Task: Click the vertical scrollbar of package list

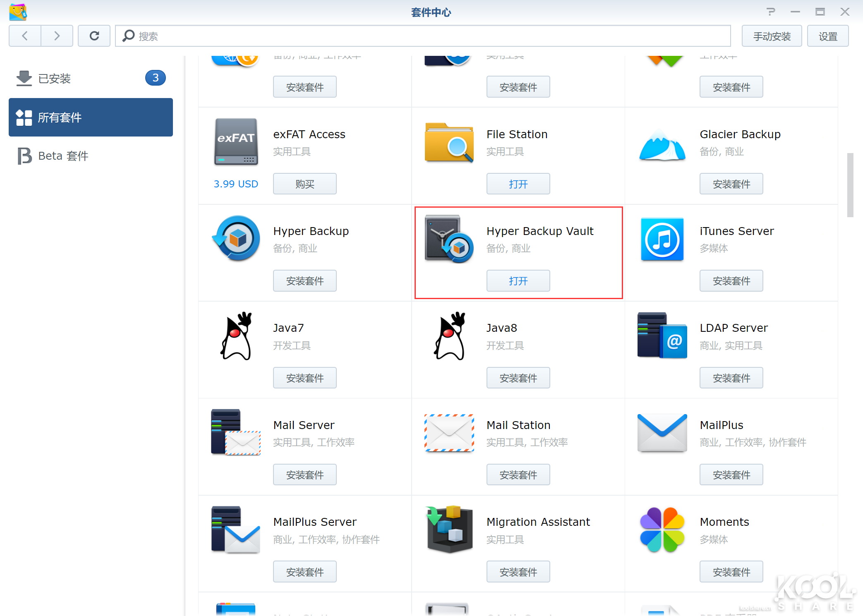Action: (x=850, y=185)
